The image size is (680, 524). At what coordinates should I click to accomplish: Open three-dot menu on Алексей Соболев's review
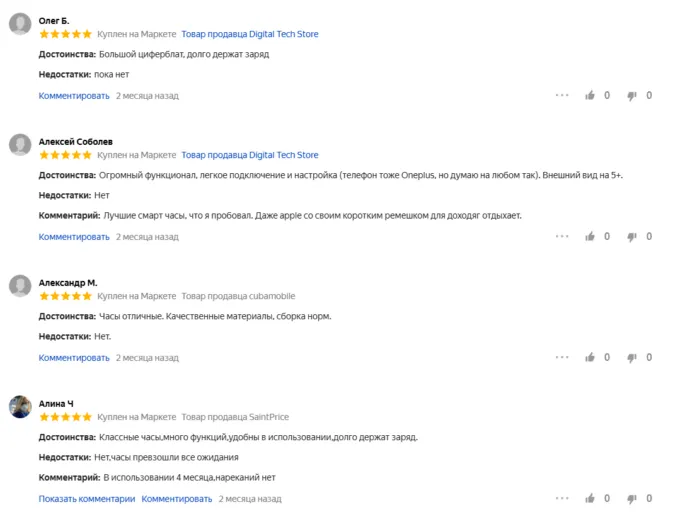(562, 237)
